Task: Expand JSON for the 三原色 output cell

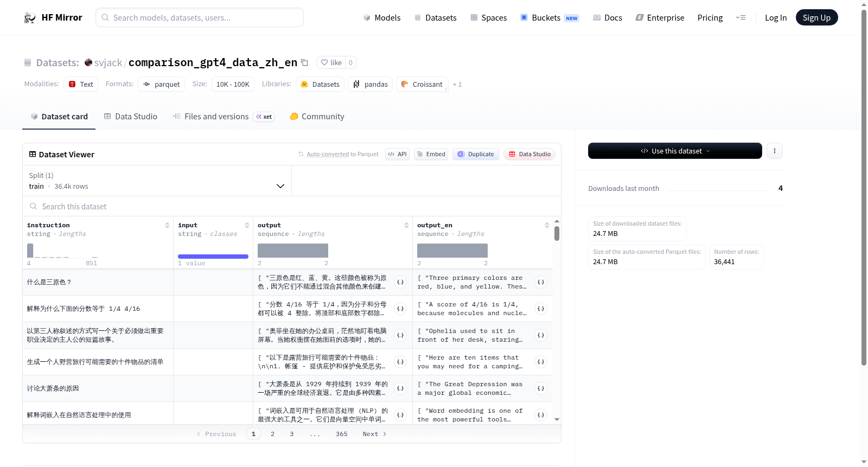Action: pyautogui.click(x=400, y=282)
